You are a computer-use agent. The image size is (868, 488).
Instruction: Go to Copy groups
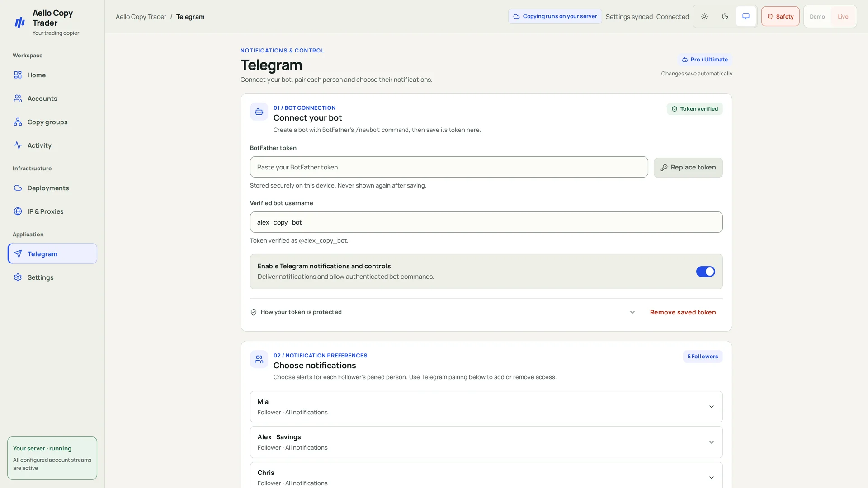[52, 122]
